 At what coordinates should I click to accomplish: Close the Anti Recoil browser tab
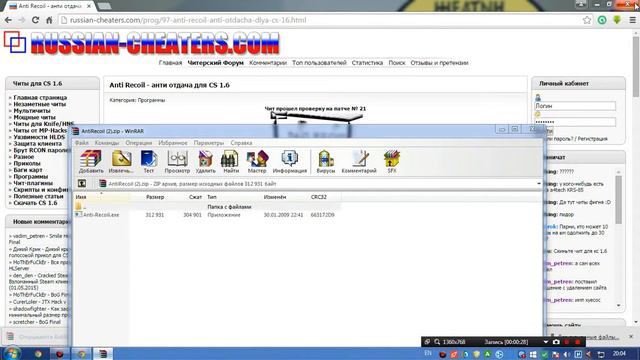point(89,6)
